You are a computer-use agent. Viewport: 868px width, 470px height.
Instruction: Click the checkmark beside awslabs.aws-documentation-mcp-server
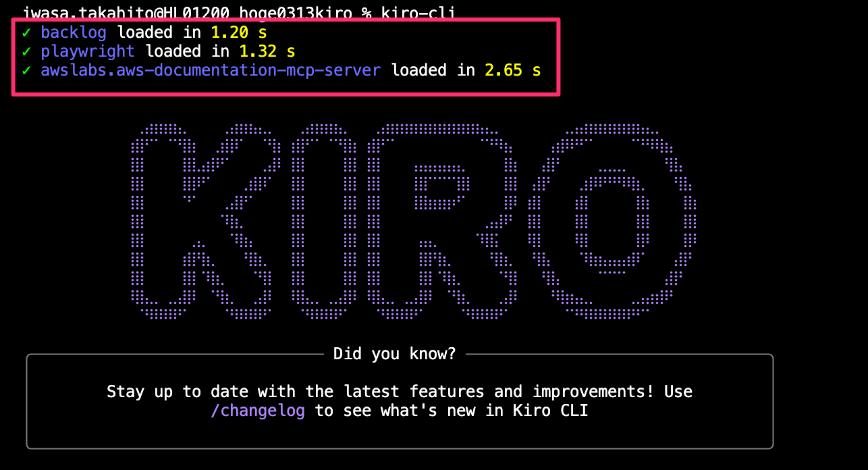coord(26,70)
